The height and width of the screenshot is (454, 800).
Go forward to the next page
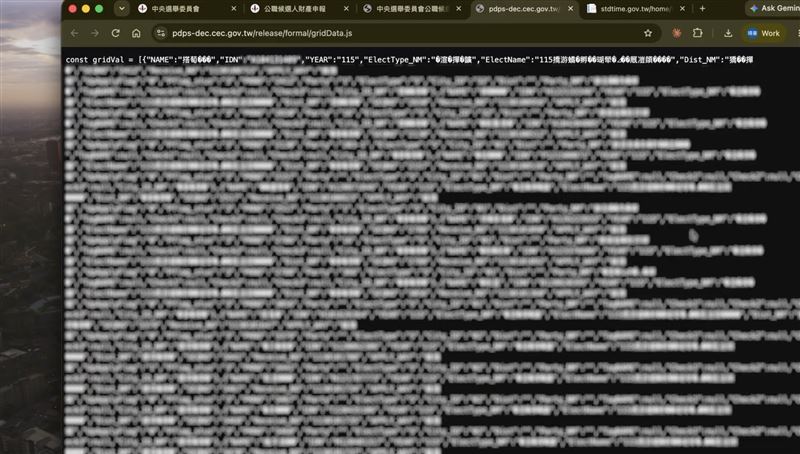tap(95, 33)
